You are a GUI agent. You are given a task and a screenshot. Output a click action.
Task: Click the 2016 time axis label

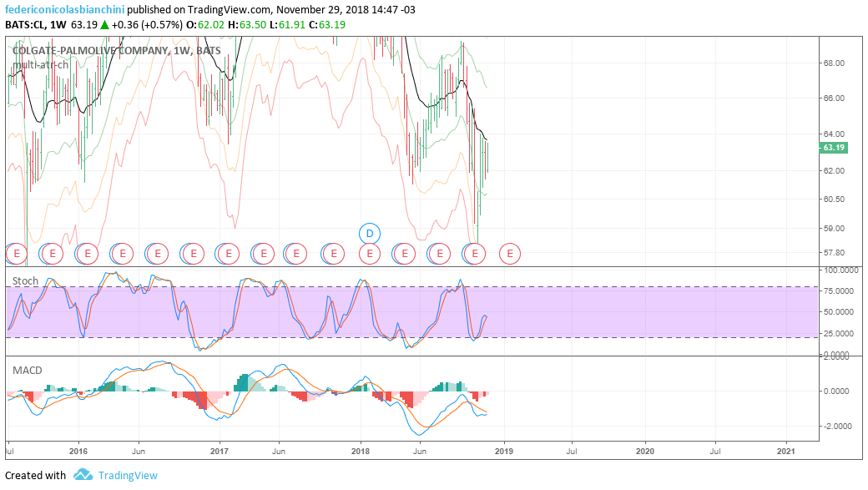click(78, 452)
